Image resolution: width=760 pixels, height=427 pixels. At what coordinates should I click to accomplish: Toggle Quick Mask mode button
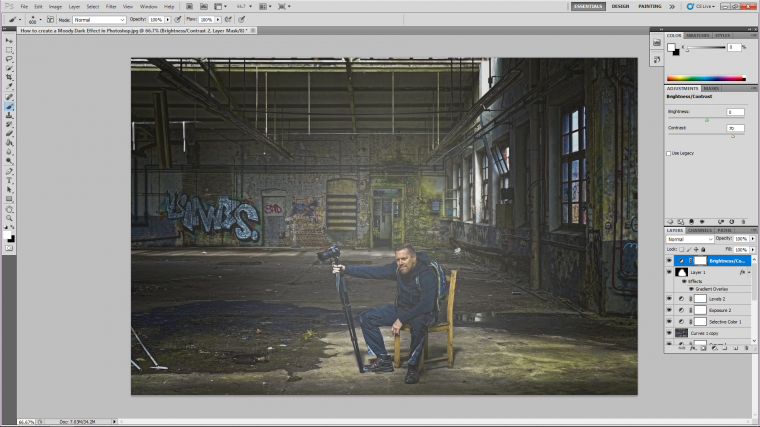coord(9,248)
